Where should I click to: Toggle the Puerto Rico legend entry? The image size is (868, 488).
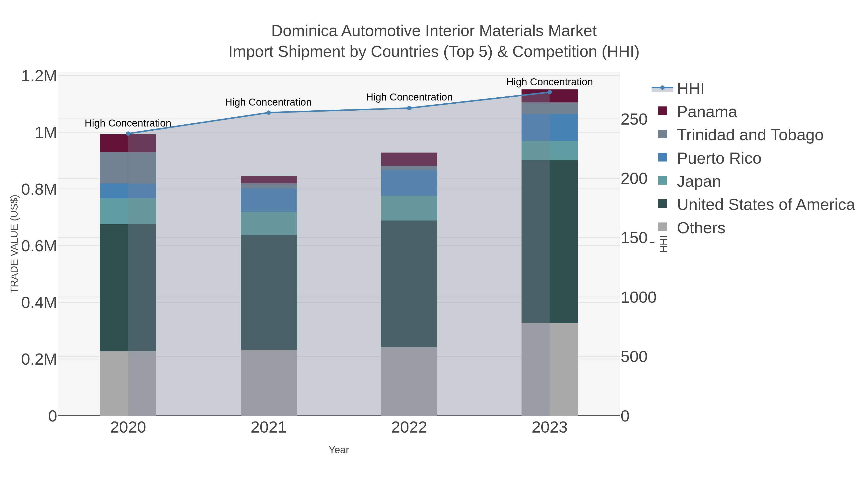[x=709, y=158]
